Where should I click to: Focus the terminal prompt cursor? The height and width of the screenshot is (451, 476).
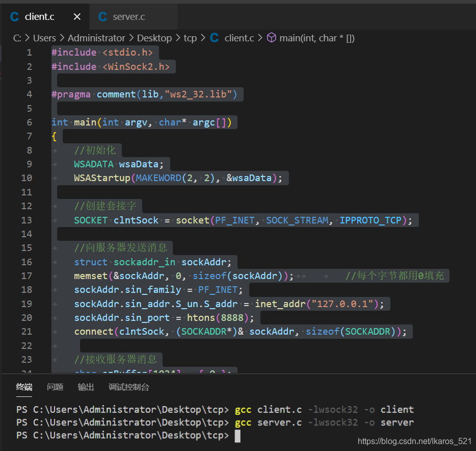point(237,436)
